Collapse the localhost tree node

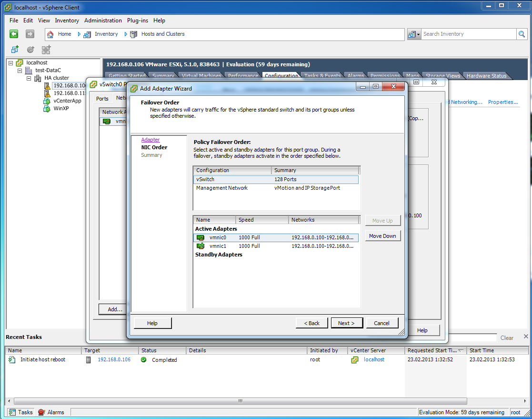tap(11, 63)
